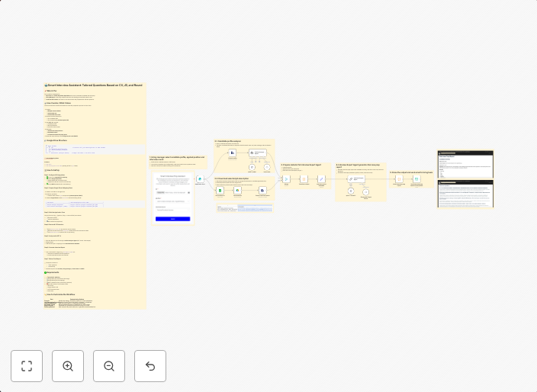The height and width of the screenshot is (392, 537).
Task: Select the teal form trigger node
Action: pos(200,178)
